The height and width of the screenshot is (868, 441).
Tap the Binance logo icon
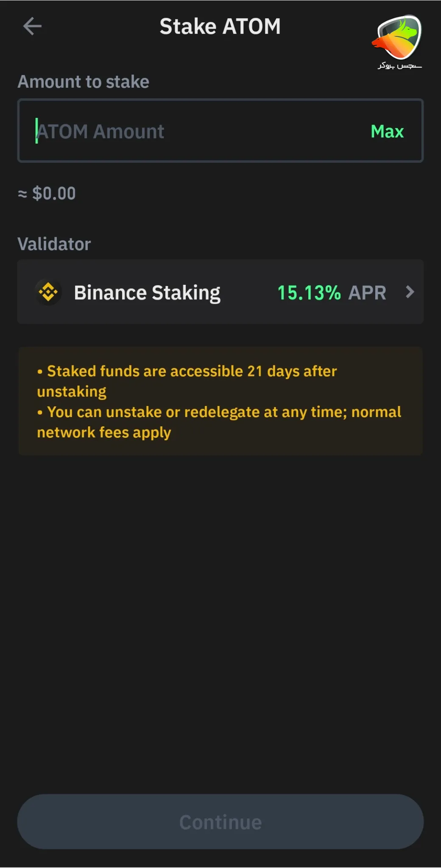pyautogui.click(x=48, y=292)
